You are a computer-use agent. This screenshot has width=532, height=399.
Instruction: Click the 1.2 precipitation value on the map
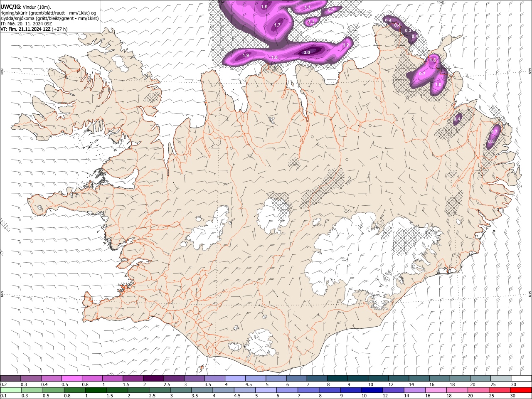tap(345, 45)
